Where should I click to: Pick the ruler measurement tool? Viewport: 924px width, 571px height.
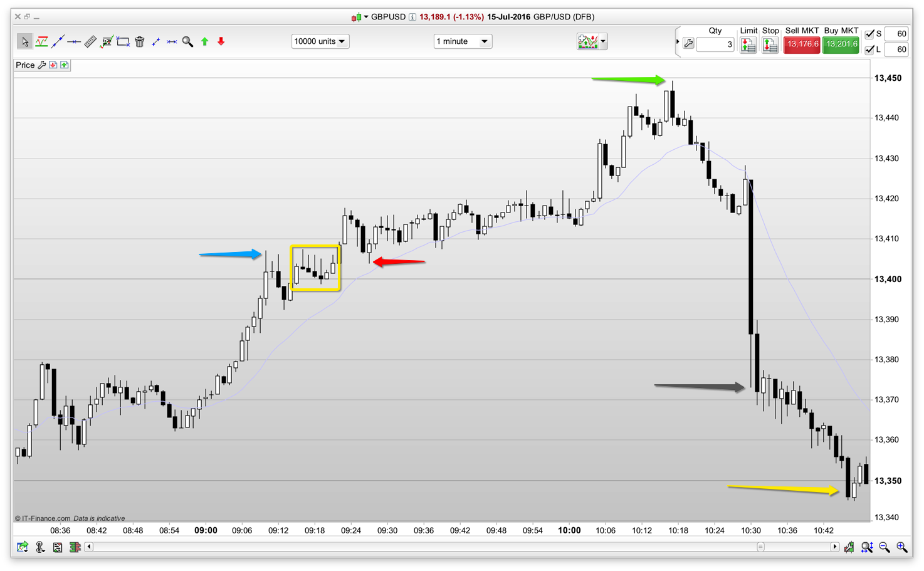[90, 42]
